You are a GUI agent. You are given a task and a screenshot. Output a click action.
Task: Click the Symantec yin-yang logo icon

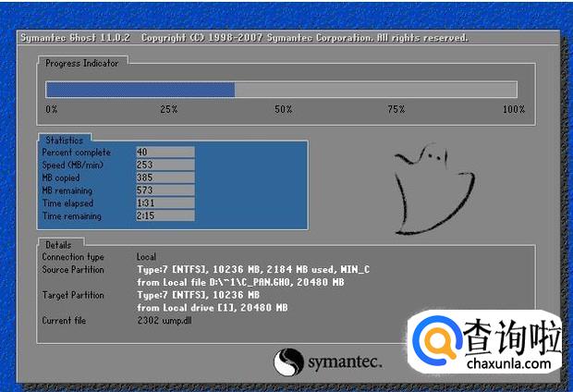click(288, 361)
